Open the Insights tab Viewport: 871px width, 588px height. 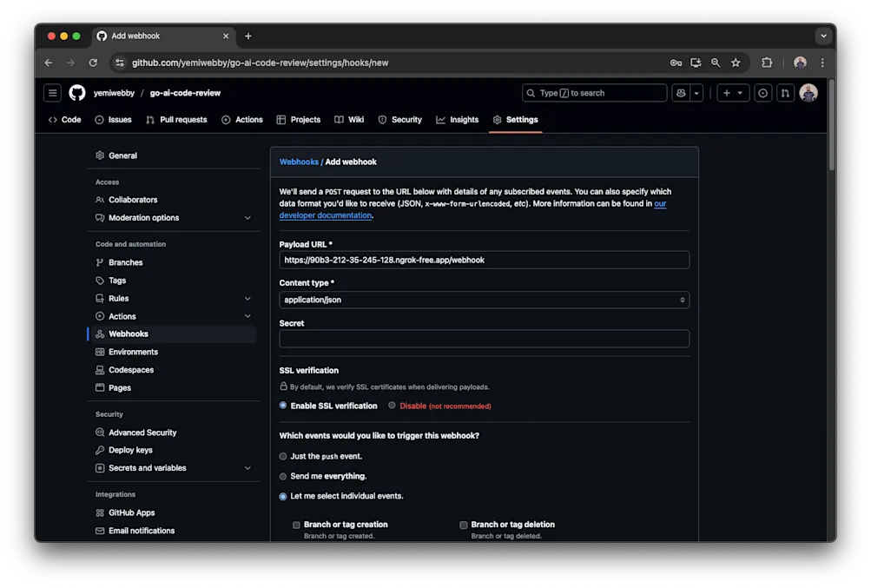457,120
